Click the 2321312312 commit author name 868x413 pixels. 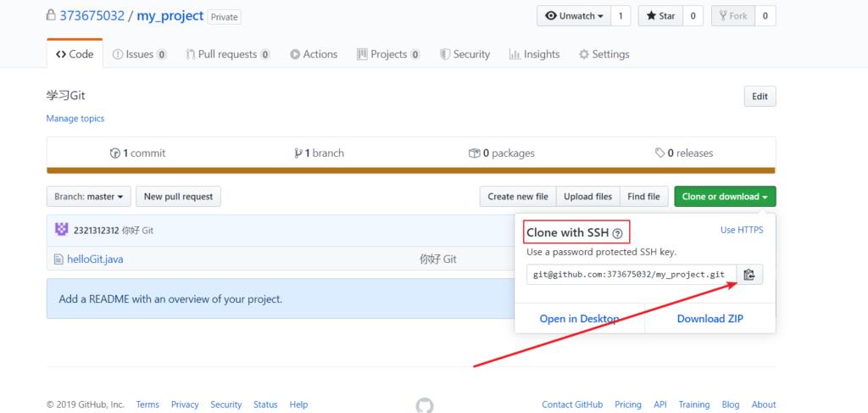[x=97, y=231]
